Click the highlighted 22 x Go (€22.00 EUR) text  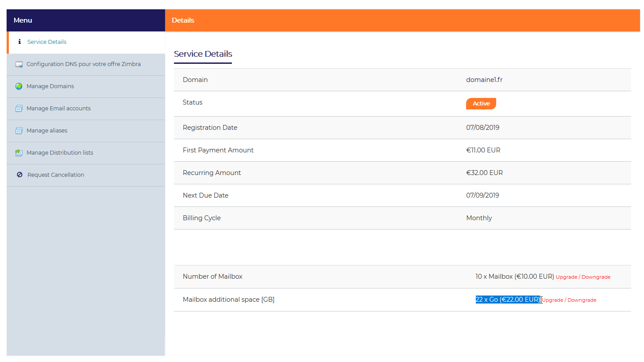tap(508, 300)
